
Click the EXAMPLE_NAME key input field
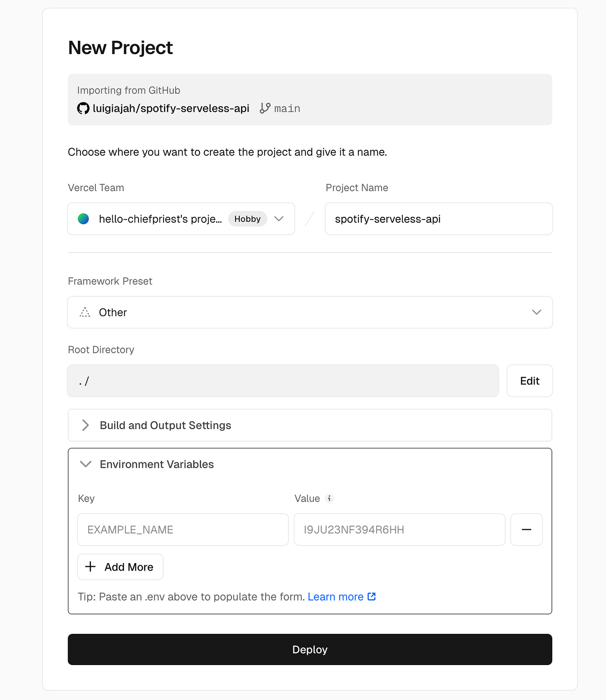click(x=183, y=529)
